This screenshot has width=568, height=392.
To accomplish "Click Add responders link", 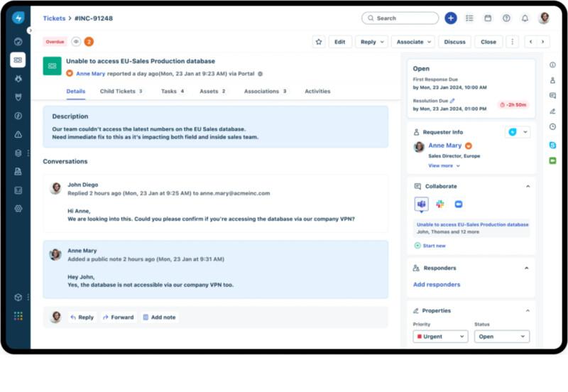I will [437, 284].
